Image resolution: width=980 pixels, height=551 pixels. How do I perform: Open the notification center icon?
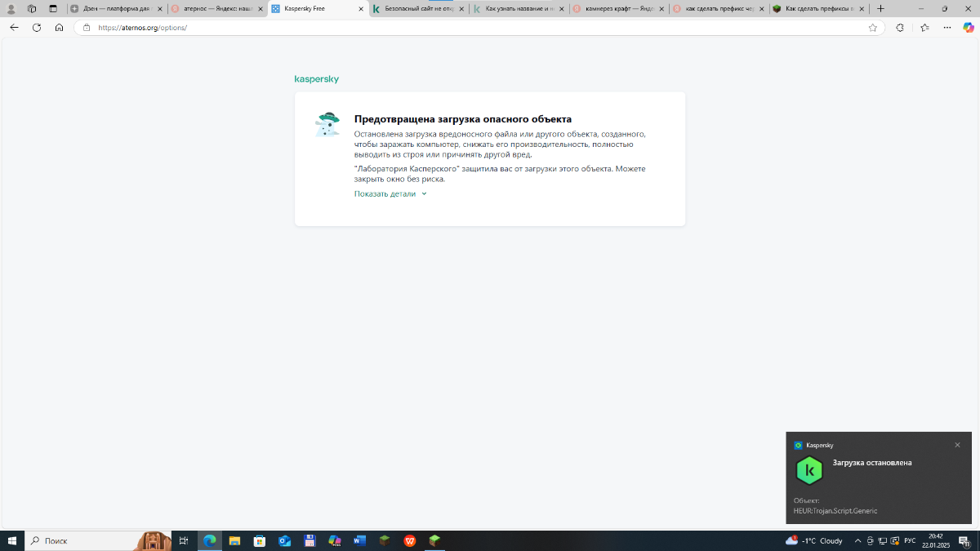tap(964, 540)
